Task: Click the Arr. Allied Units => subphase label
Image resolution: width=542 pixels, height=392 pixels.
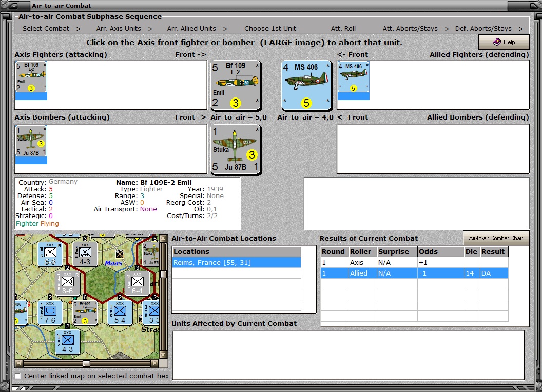Action: tap(197, 29)
